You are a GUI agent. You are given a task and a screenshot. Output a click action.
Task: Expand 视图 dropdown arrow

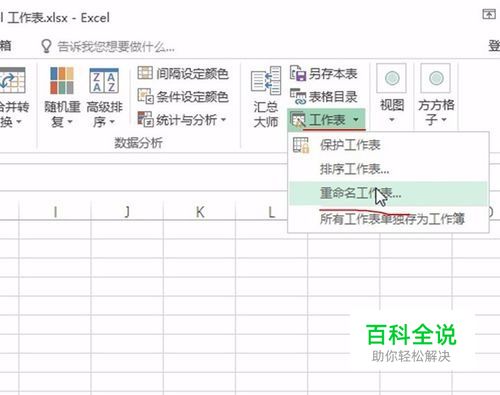click(392, 120)
